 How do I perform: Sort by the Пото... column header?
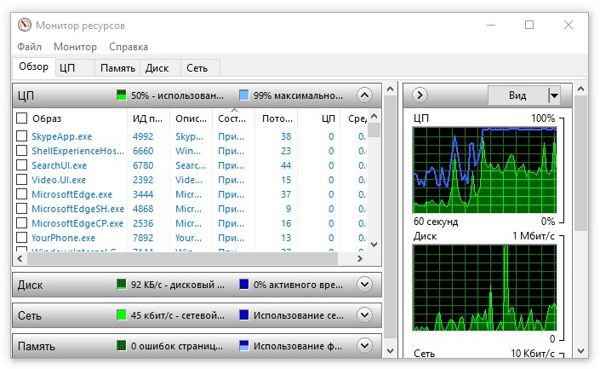point(277,119)
